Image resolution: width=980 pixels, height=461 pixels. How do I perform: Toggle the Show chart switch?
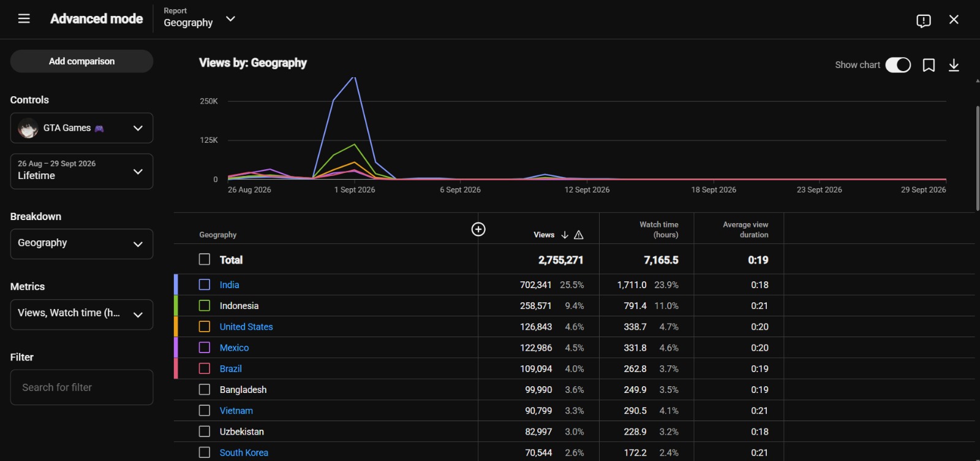(x=898, y=65)
